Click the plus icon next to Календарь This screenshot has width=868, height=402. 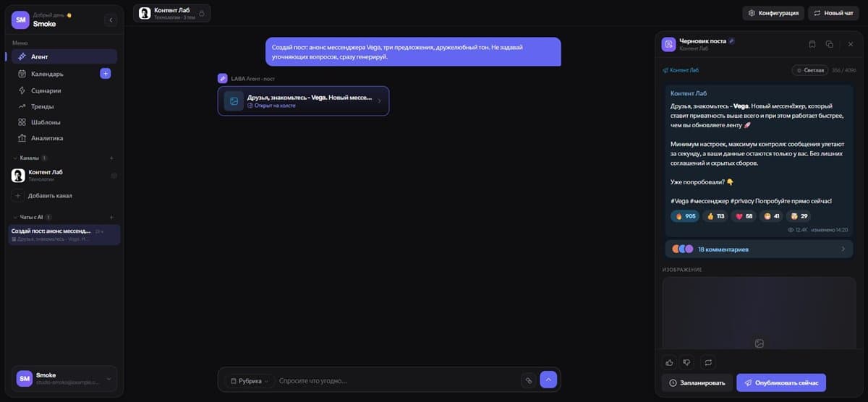105,74
